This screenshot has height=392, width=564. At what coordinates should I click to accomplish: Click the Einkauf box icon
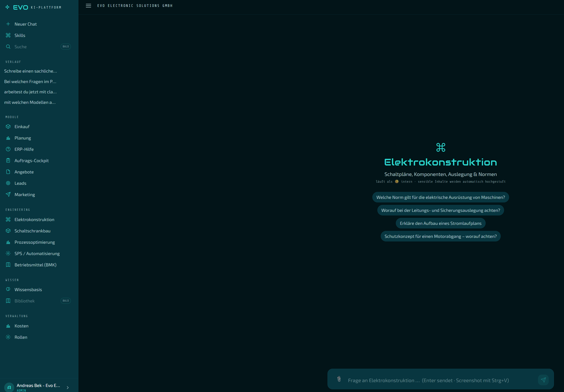click(x=8, y=126)
